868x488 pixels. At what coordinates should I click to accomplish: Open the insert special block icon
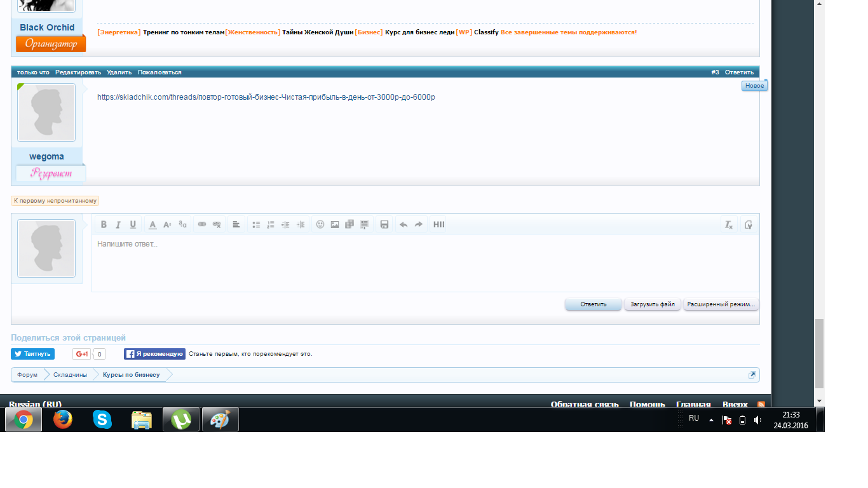[x=365, y=224]
